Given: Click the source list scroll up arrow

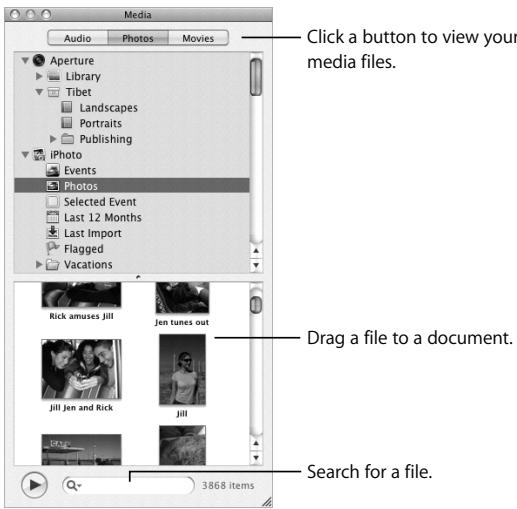Looking at the screenshot, I should 256,251.
